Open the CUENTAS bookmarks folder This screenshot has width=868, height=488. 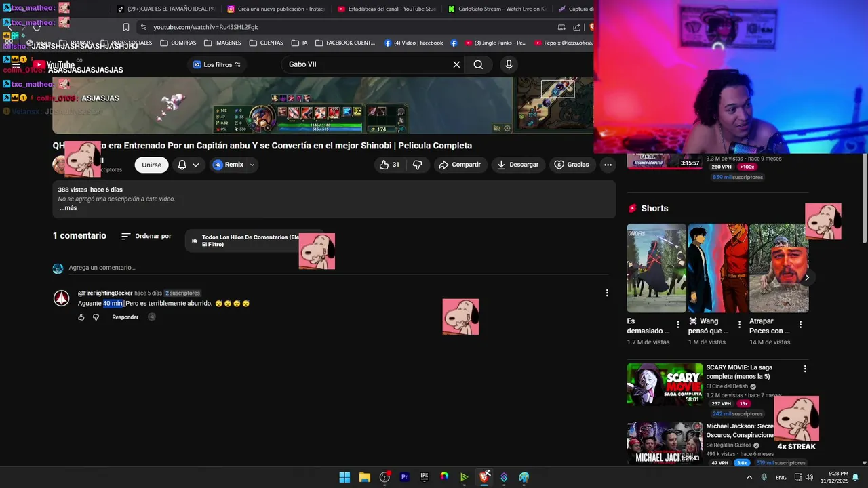[x=266, y=43]
